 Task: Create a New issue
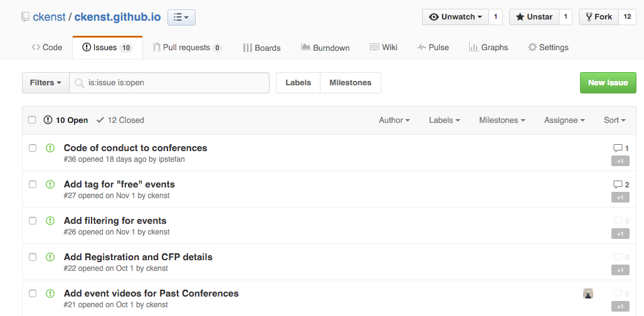(x=608, y=83)
